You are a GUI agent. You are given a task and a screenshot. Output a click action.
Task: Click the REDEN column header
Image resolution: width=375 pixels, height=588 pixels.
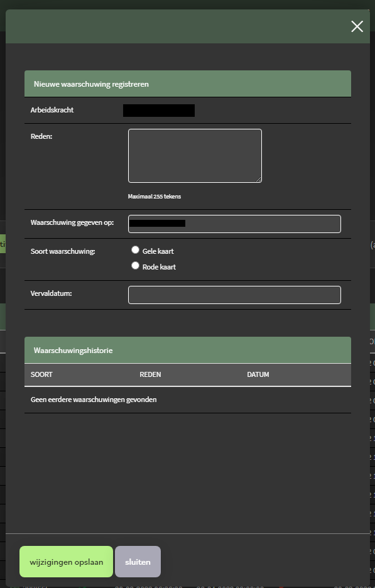point(150,374)
